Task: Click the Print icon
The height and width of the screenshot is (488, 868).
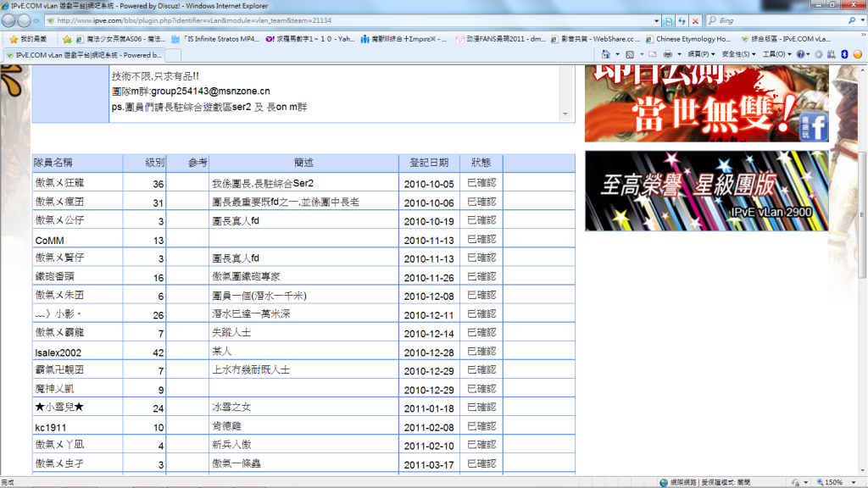Action: click(x=667, y=55)
